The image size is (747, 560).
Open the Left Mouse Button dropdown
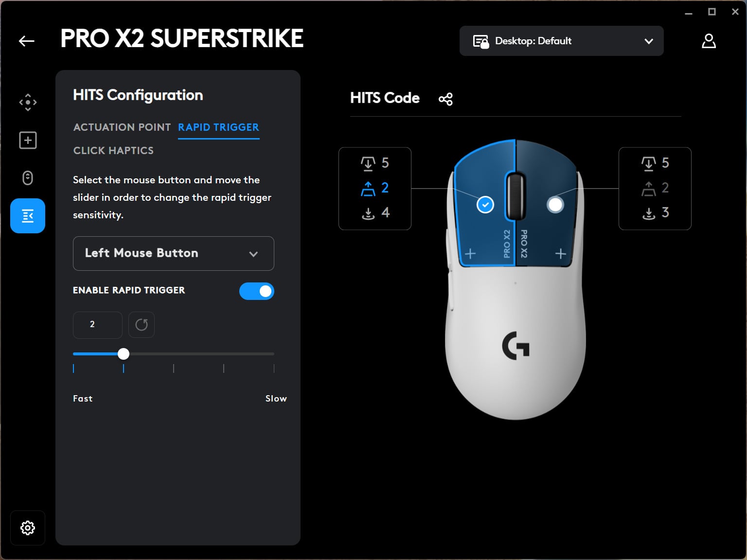tap(173, 253)
